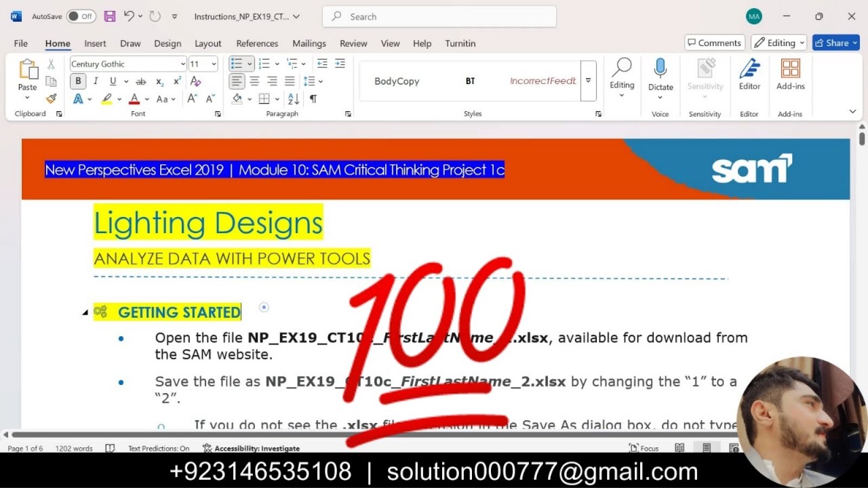Click the Cut scissors icon
868x488 pixels.
click(x=51, y=64)
